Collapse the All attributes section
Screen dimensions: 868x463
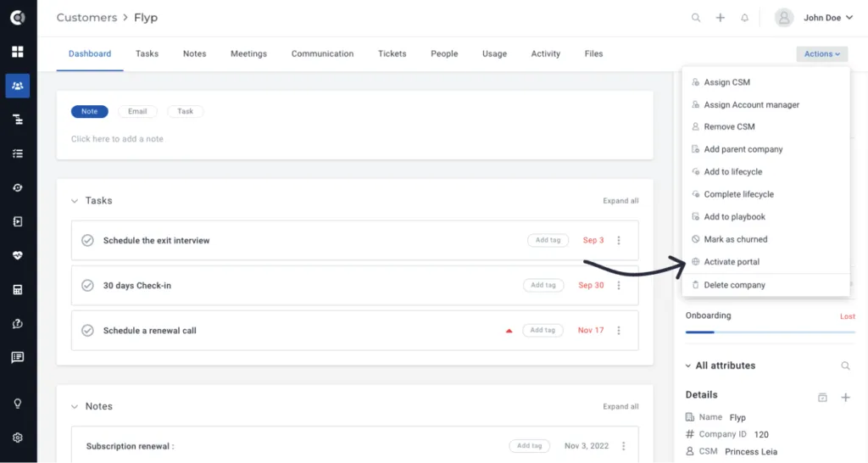[688, 365]
